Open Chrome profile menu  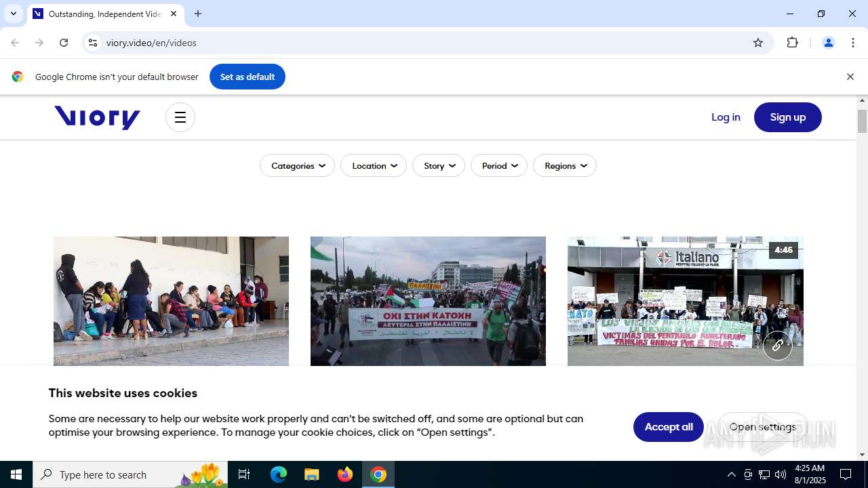click(x=828, y=43)
